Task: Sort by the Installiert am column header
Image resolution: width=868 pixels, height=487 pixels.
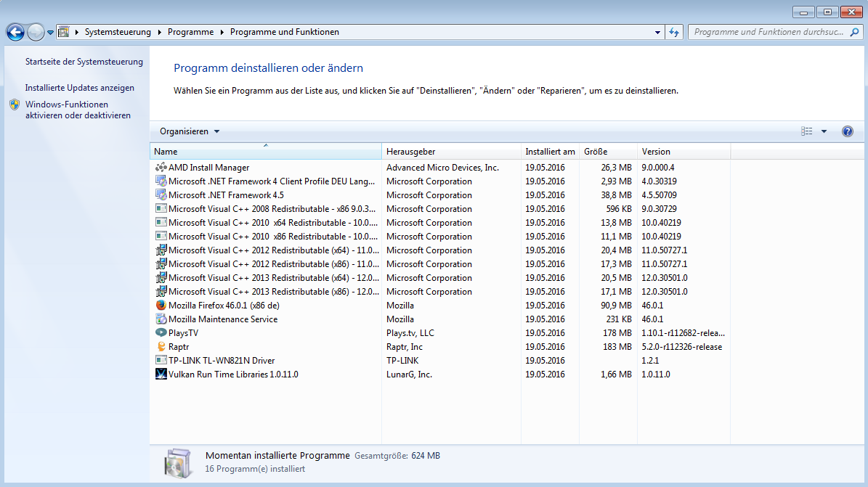Action: pos(551,152)
